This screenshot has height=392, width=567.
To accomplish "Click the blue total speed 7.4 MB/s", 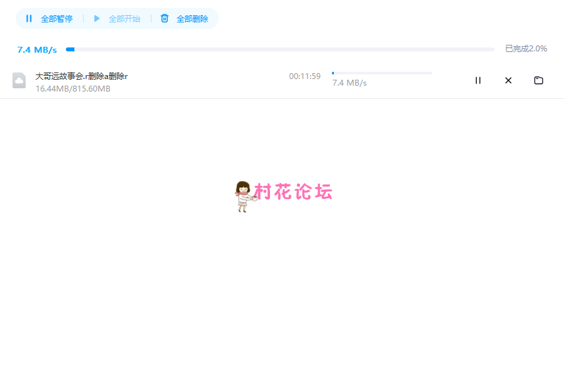I will 38,50.
